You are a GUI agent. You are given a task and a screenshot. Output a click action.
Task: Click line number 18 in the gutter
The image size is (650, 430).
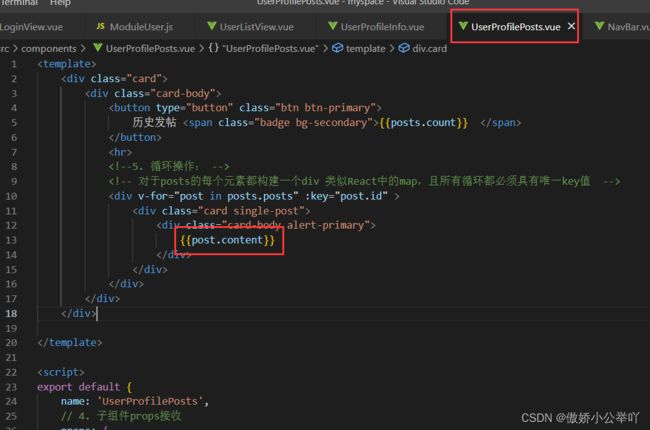11,313
